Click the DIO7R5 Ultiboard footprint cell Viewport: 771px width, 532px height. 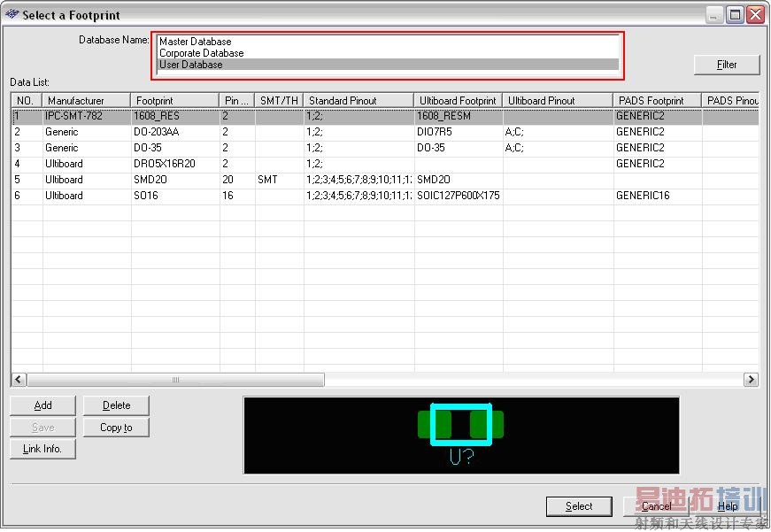tap(459, 132)
